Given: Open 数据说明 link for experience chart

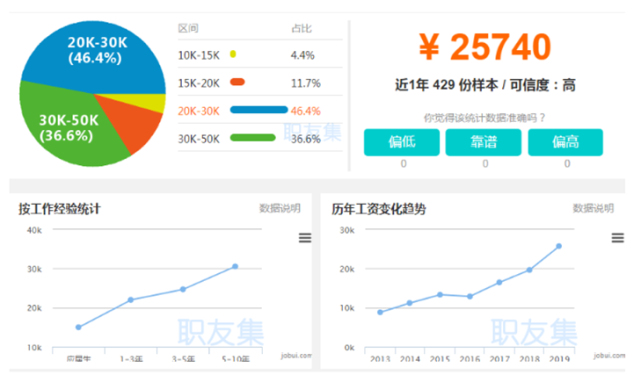Looking at the screenshot, I should pyautogui.click(x=280, y=208).
